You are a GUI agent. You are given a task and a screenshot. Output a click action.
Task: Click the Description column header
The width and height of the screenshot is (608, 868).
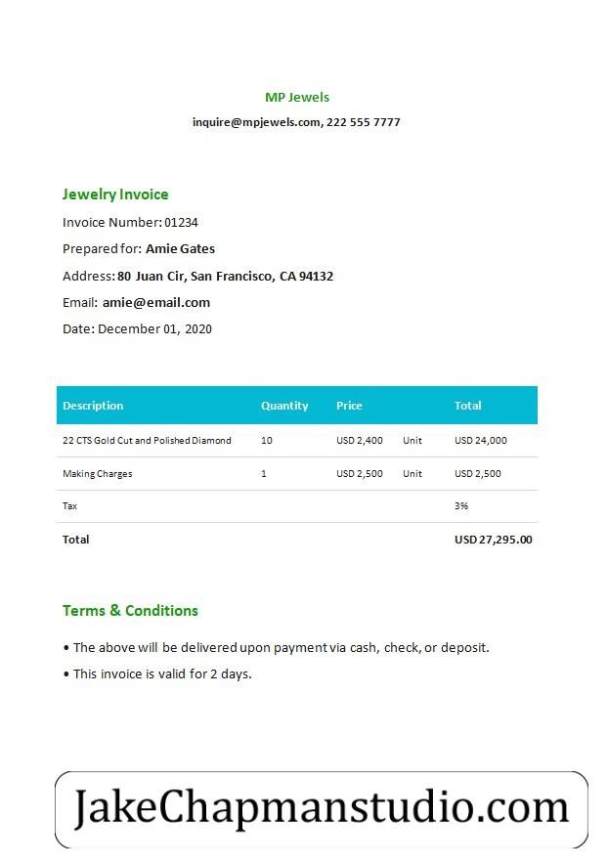93,406
